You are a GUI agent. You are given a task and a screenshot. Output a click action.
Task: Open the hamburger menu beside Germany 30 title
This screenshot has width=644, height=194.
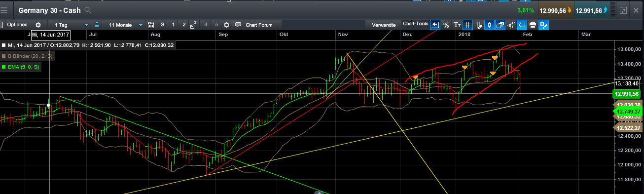coord(4,10)
